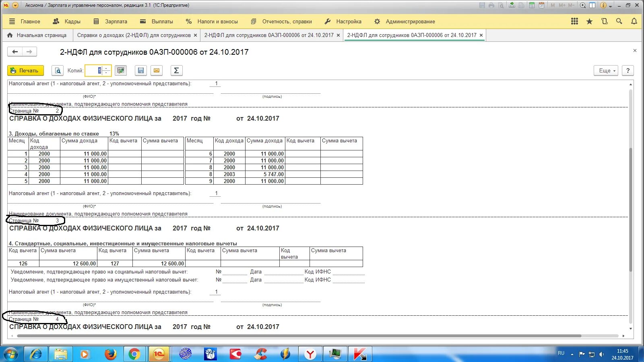Increase copies with the up stepper arrow
The image size is (644, 362).
(x=107, y=68)
